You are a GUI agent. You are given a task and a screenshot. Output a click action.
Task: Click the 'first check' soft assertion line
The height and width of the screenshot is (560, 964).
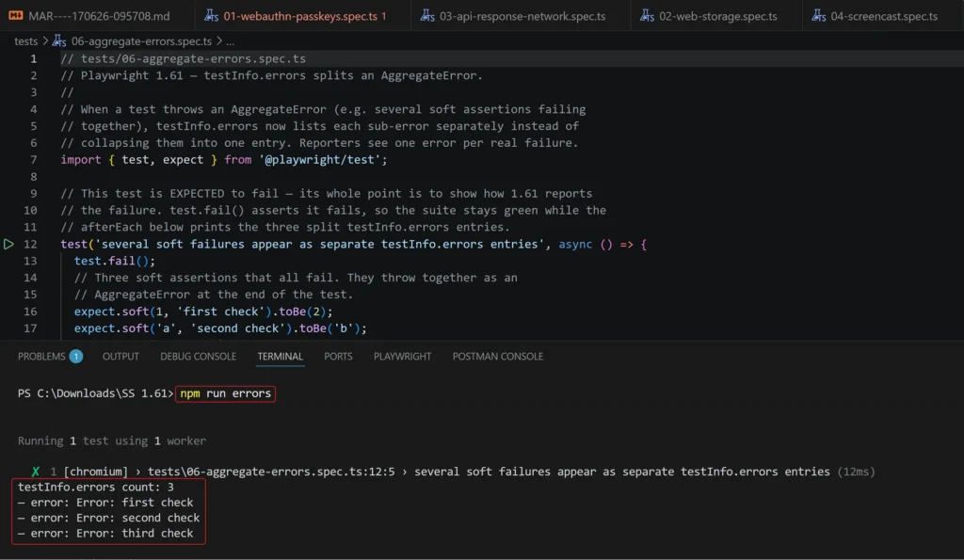[203, 312]
